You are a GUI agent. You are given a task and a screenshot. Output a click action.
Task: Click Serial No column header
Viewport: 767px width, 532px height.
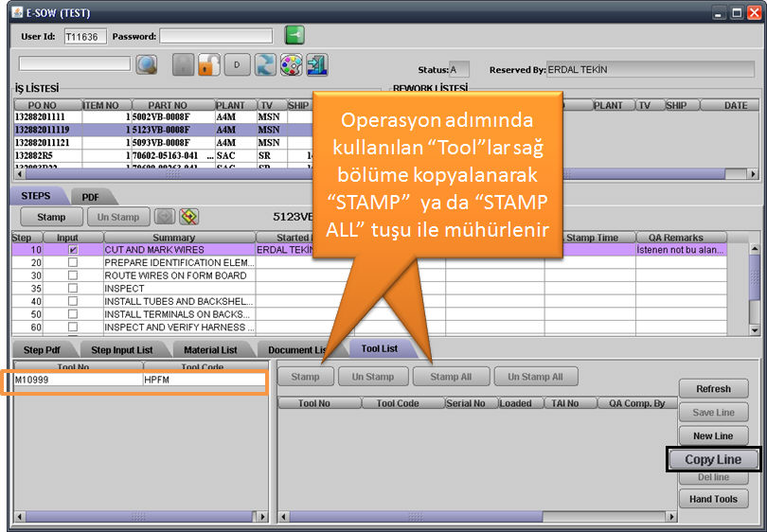[x=471, y=403]
